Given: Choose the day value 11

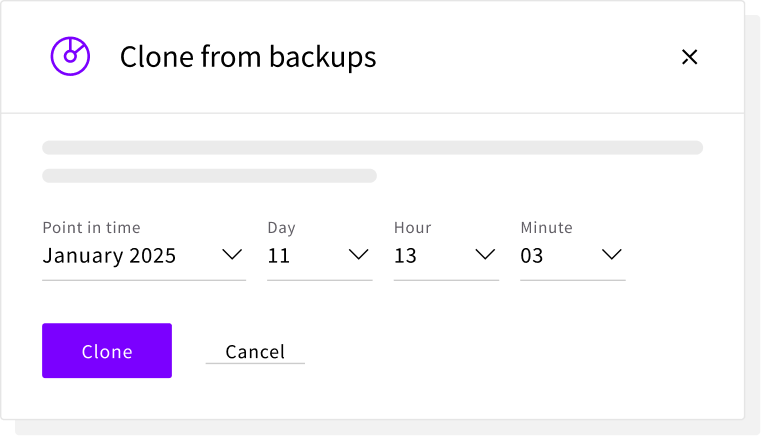Looking at the screenshot, I should 279,256.
